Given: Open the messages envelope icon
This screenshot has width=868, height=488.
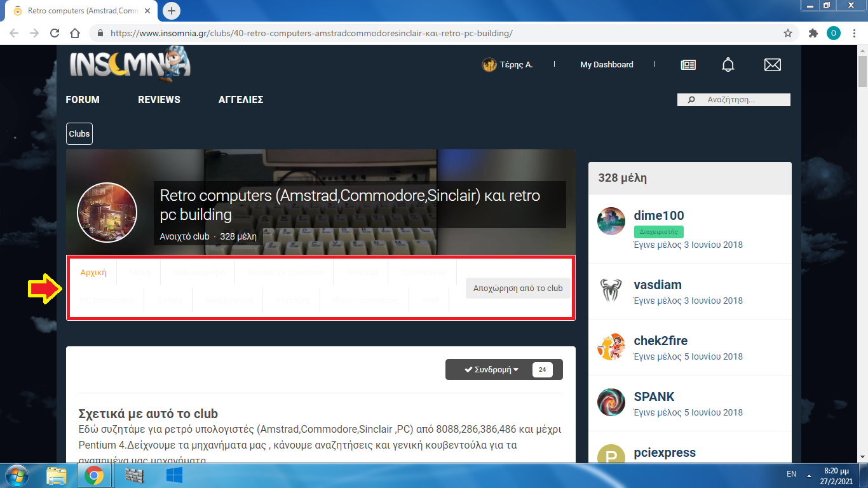Looking at the screenshot, I should tap(772, 65).
